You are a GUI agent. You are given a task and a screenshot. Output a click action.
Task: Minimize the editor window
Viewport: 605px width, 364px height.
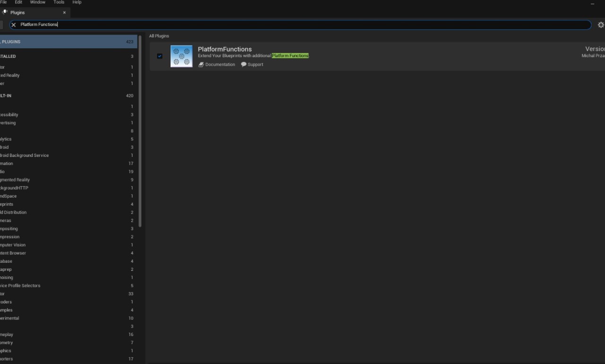pos(592,4)
